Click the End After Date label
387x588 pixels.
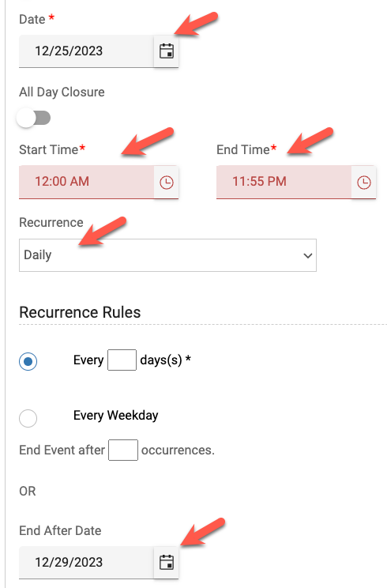point(60,530)
